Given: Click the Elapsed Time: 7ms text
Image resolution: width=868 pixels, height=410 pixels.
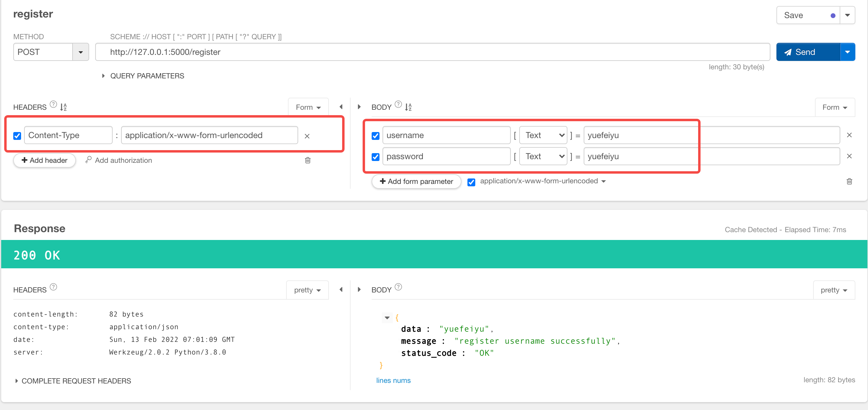Looking at the screenshot, I should click(815, 230).
